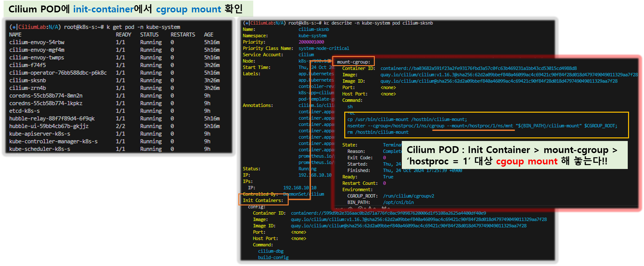644x266 pixels.
Task: Click the BIN_PATH value /opt/cni/bin
Action: pyautogui.click(x=398, y=202)
